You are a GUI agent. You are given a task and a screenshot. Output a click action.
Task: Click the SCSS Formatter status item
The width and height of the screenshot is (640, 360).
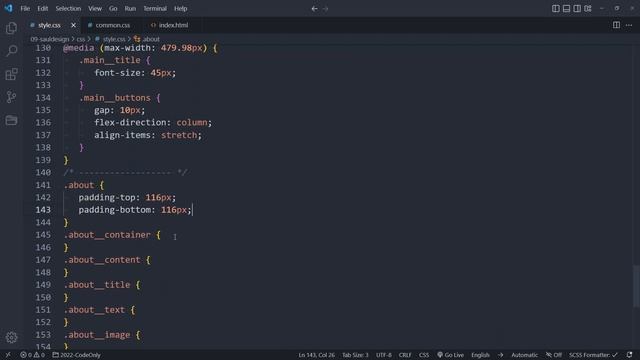593,355
